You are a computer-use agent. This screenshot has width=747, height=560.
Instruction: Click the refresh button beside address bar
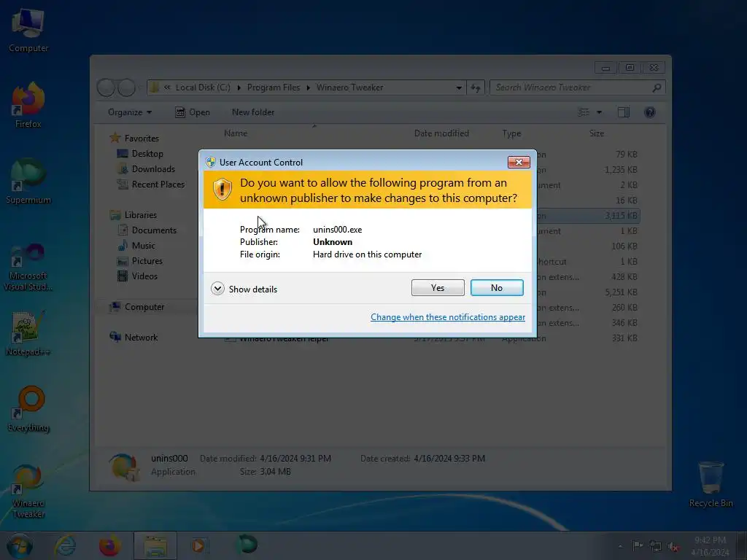pos(476,87)
